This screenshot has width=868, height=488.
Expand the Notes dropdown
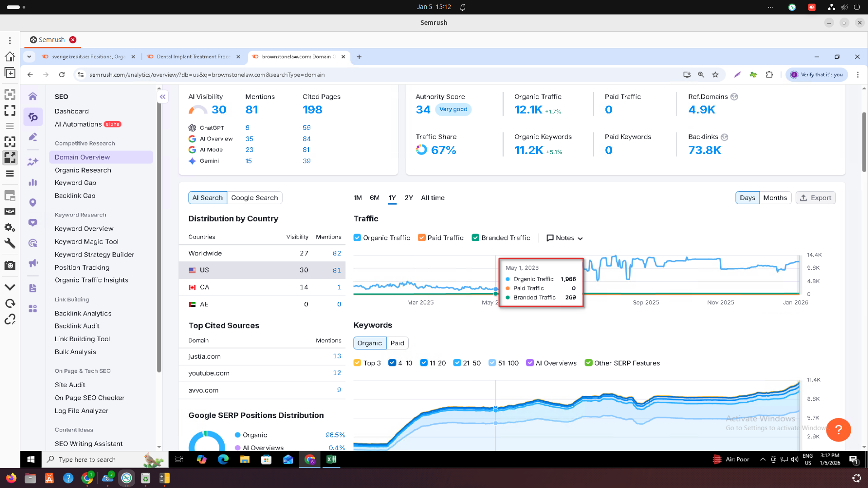[565, 238]
